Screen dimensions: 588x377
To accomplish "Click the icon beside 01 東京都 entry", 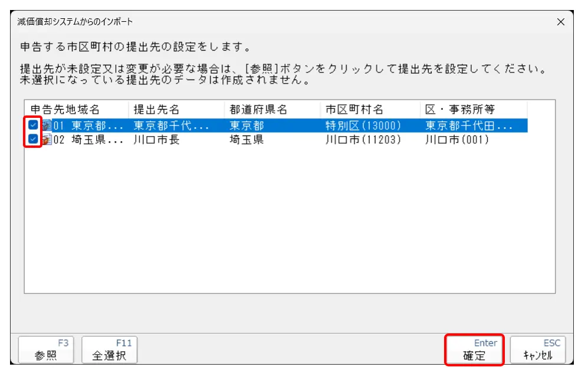I will [x=47, y=125].
